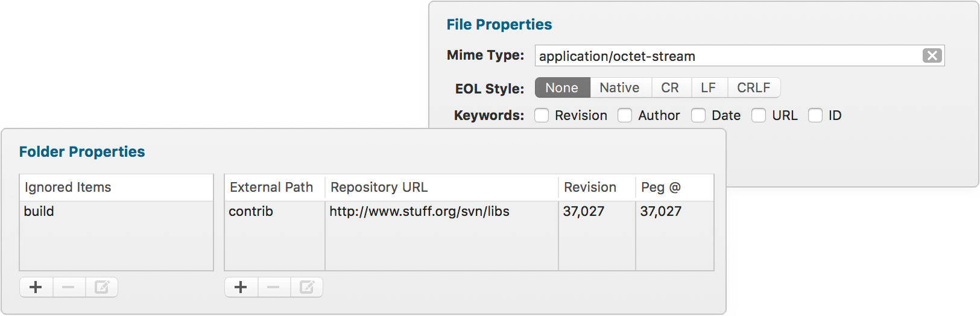
Task: Pick the CRLF EOL style
Action: coord(753,87)
